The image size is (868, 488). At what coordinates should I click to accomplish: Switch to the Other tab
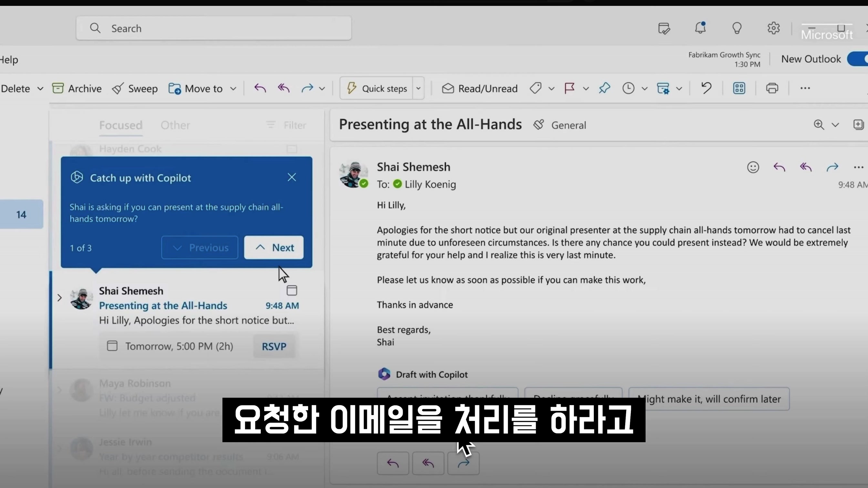click(x=175, y=125)
